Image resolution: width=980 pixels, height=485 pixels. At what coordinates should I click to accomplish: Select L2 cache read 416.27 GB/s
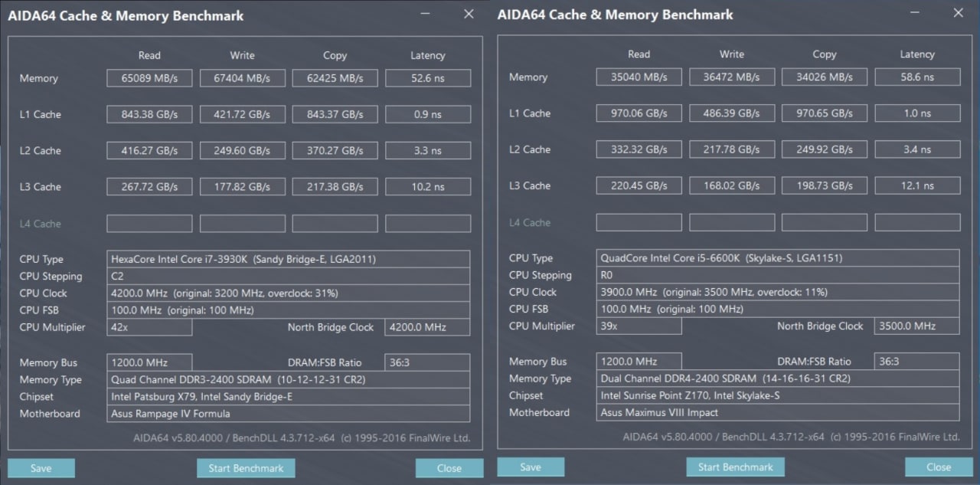[149, 150]
